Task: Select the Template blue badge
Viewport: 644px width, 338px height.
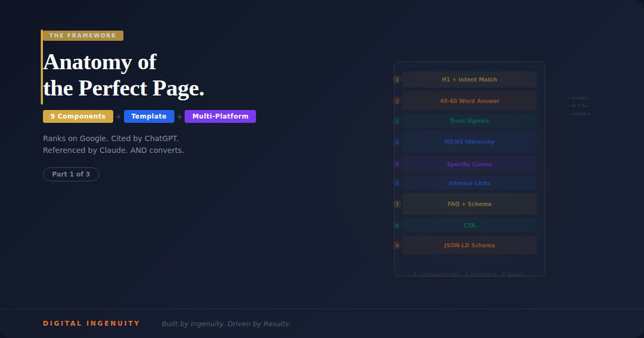Action: 149,116
